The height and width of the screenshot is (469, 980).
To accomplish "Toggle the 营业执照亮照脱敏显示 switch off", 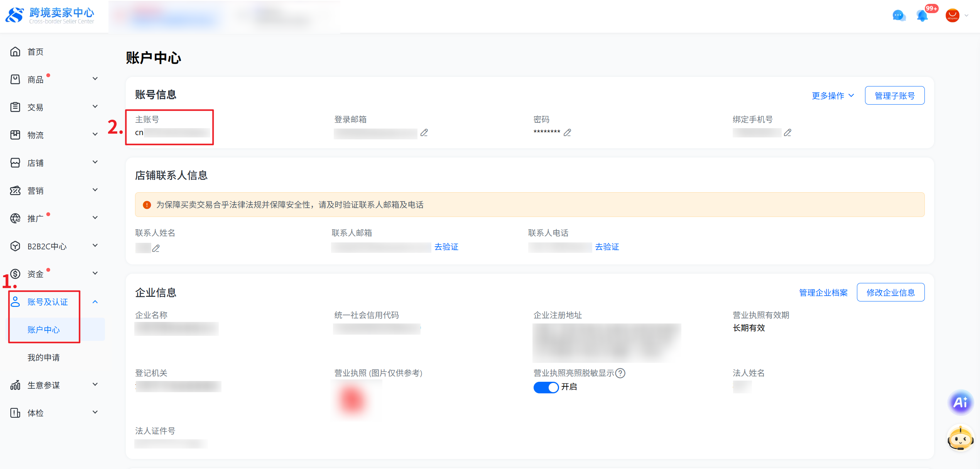I will [x=546, y=387].
